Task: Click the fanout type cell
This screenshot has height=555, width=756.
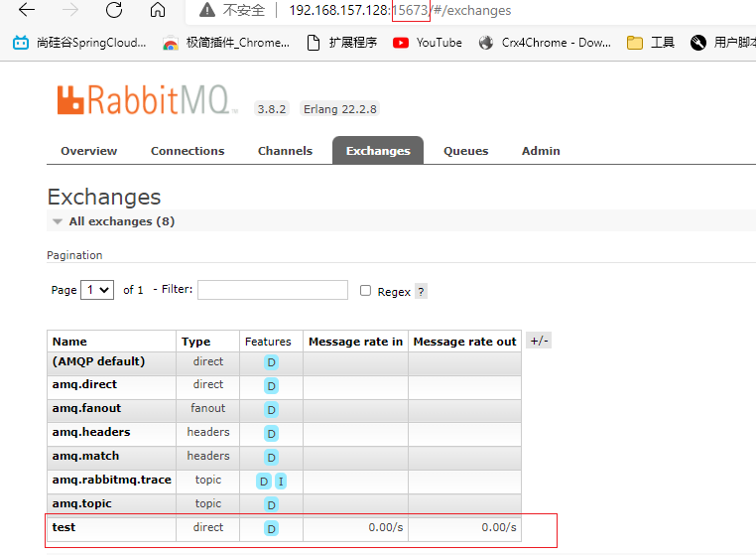Action: (x=207, y=408)
